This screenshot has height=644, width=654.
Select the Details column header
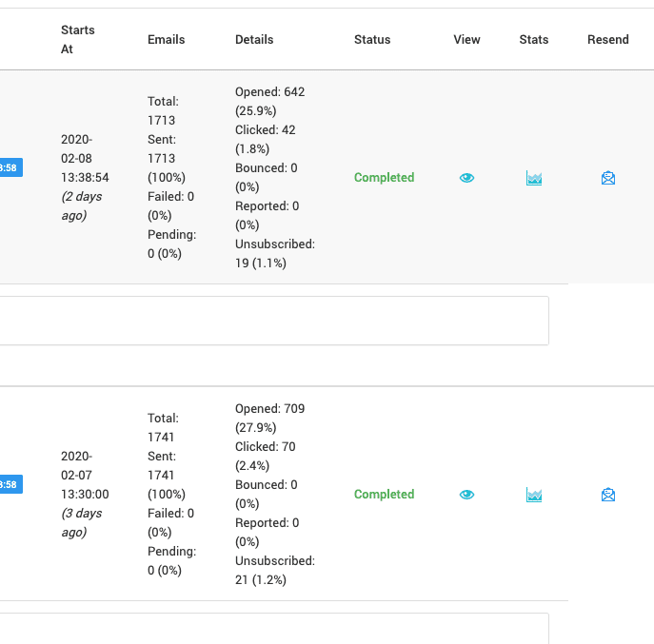point(254,39)
